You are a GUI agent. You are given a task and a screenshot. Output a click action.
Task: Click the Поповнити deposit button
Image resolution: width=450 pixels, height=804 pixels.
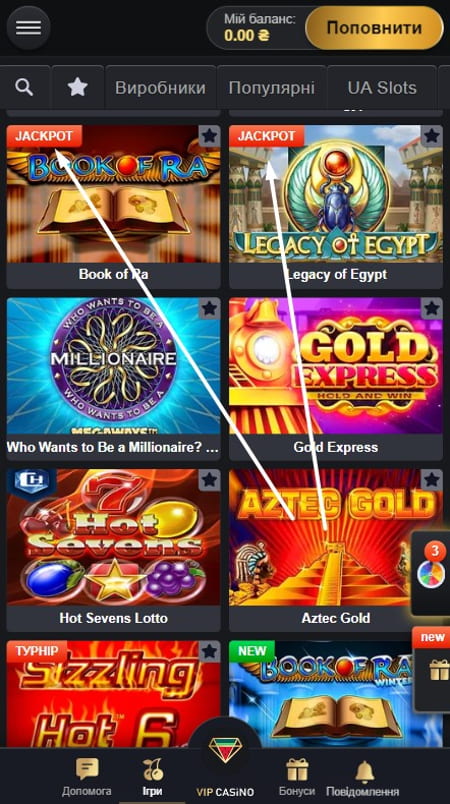point(374,28)
